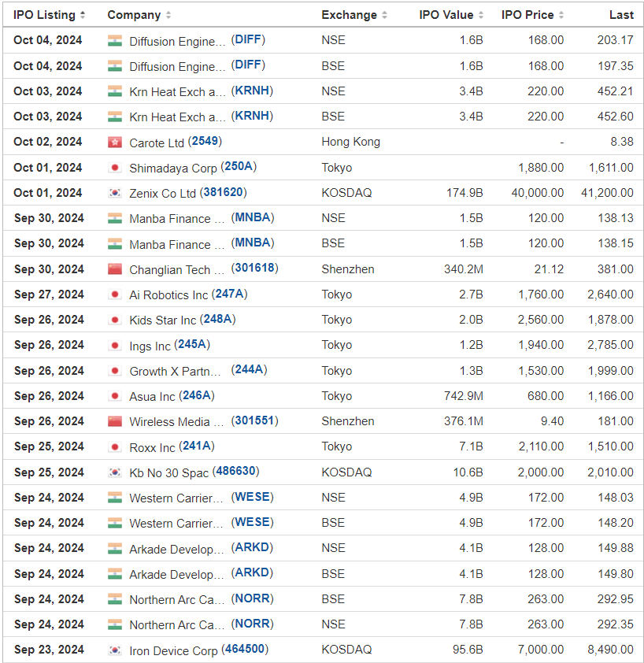Open ticker KRNH link in NSE row

click(252, 91)
